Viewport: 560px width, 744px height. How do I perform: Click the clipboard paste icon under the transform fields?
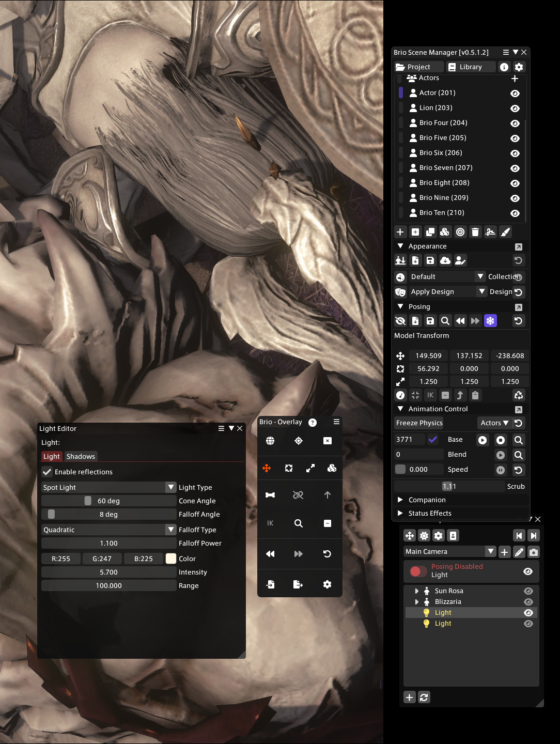pos(475,395)
